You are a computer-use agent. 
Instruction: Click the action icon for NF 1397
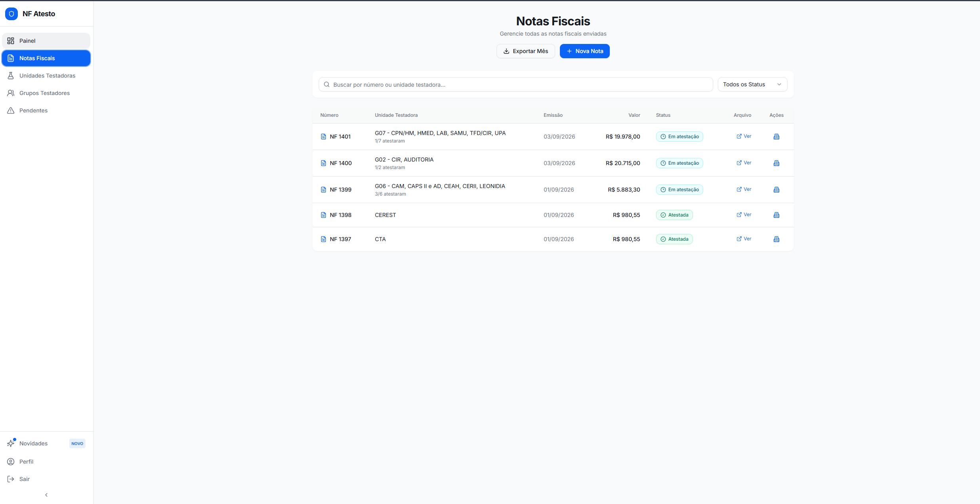click(776, 239)
